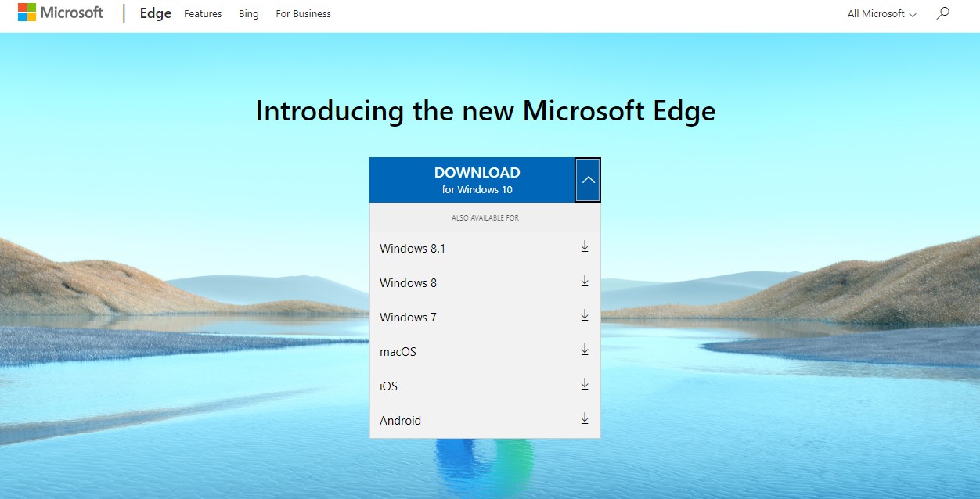Select the iOS label
This screenshot has height=499, width=980.
(x=388, y=386)
